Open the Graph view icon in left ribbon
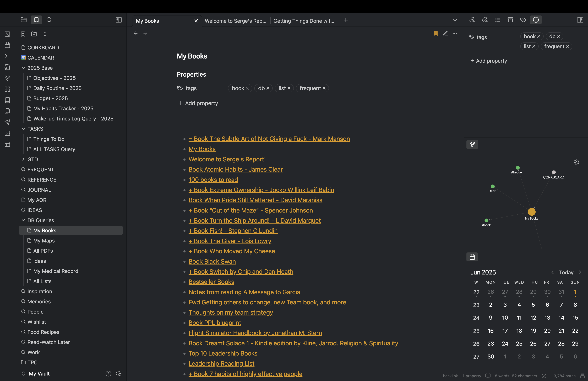The width and height of the screenshot is (588, 381). point(7,78)
